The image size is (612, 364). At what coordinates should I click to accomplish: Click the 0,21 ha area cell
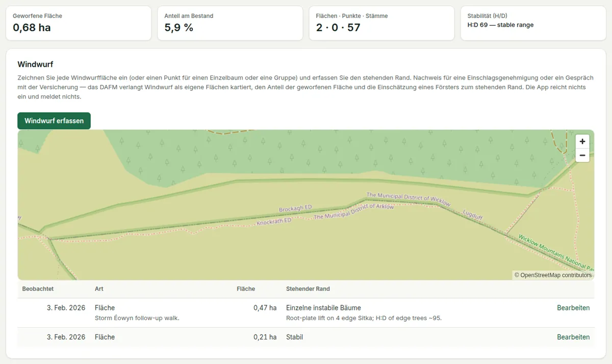tap(265, 337)
